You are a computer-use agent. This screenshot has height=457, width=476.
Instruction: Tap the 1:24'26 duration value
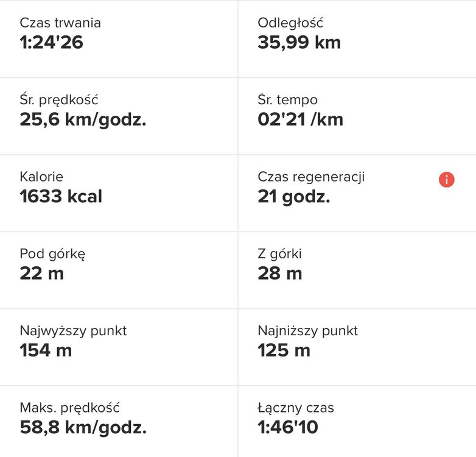click(51, 43)
